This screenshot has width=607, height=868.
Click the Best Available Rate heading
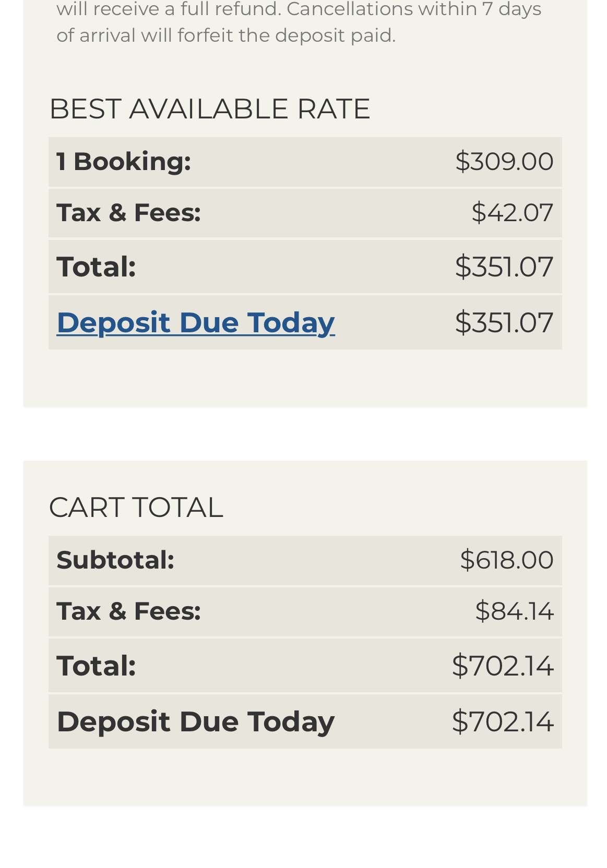click(x=210, y=108)
